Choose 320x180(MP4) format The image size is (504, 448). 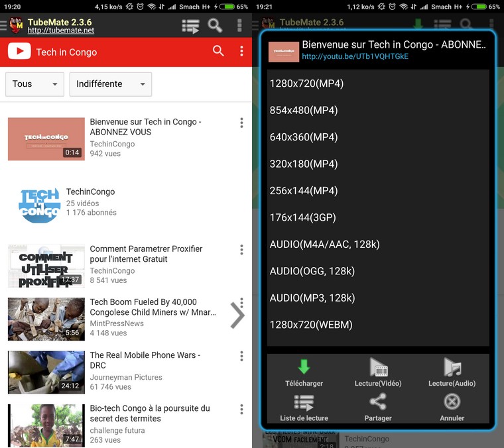click(x=378, y=164)
